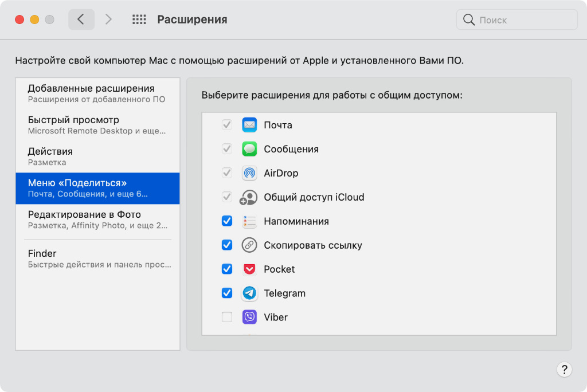
Task: Click the copy link (Скопировать ссылку) icon
Action: [x=249, y=245]
